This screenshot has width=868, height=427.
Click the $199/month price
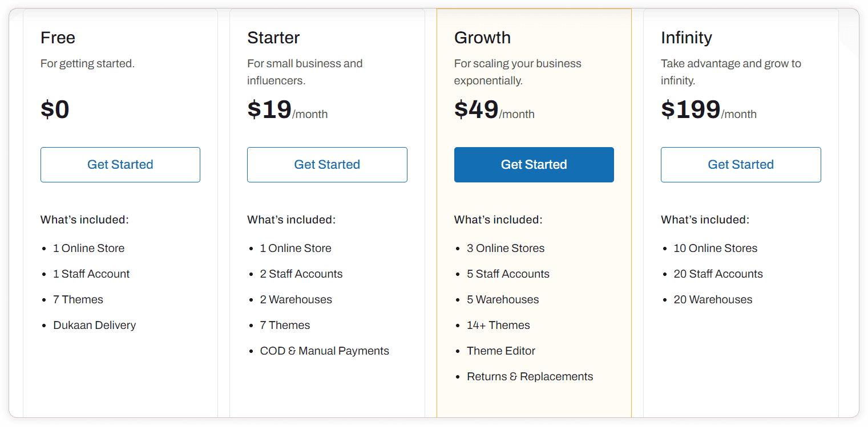708,109
